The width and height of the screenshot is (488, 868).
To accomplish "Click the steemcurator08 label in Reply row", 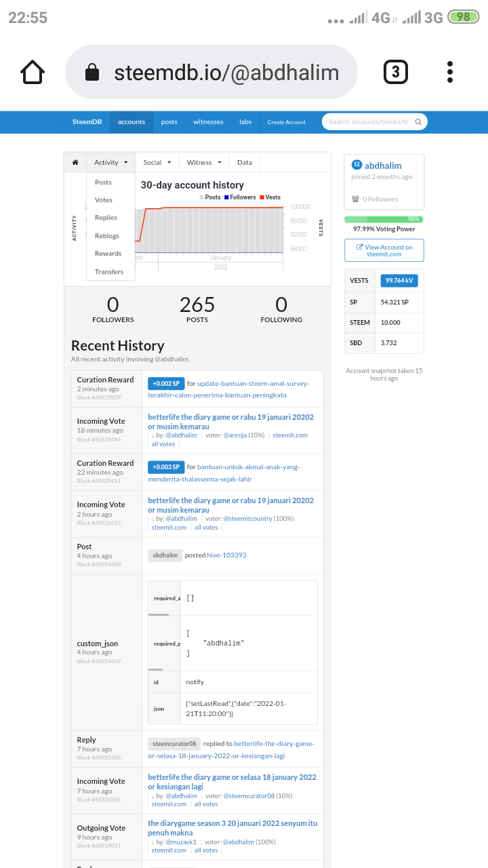I will pos(174,744).
